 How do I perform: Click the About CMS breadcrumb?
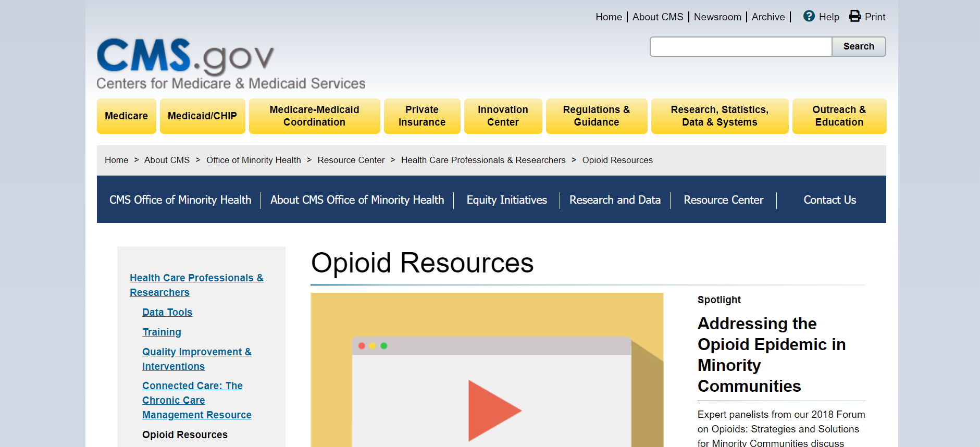(167, 160)
